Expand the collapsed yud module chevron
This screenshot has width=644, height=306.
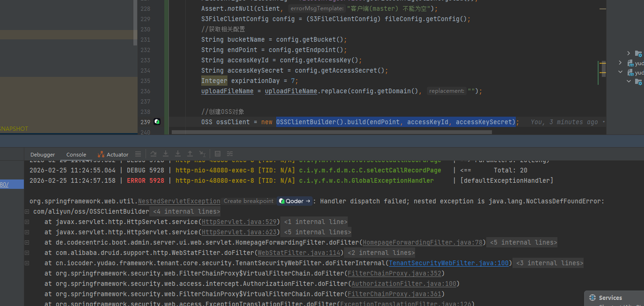pos(621,63)
